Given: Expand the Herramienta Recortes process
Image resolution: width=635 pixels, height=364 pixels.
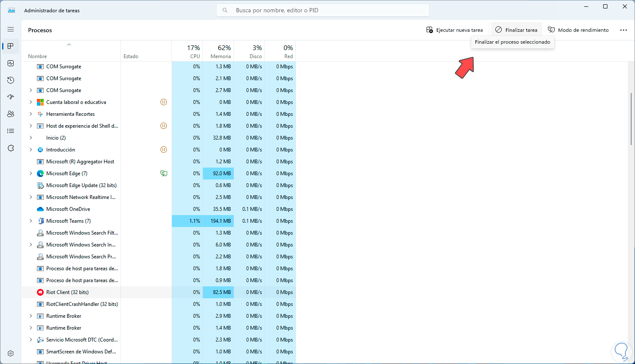Looking at the screenshot, I should 31,114.
